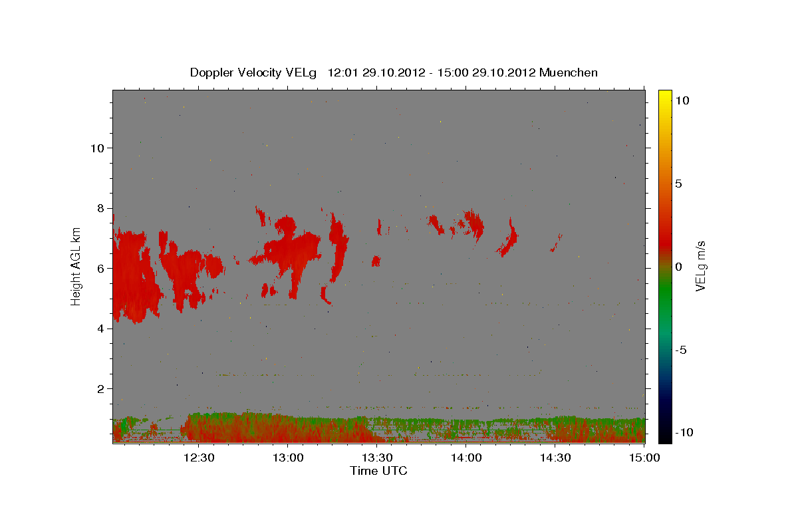The width and height of the screenshot is (798, 532).
Task: Click the '14:00' time axis label
Action: point(466,458)
